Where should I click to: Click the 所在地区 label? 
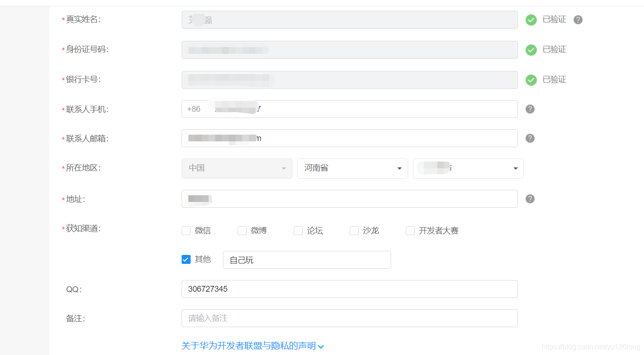coord(83,168)
